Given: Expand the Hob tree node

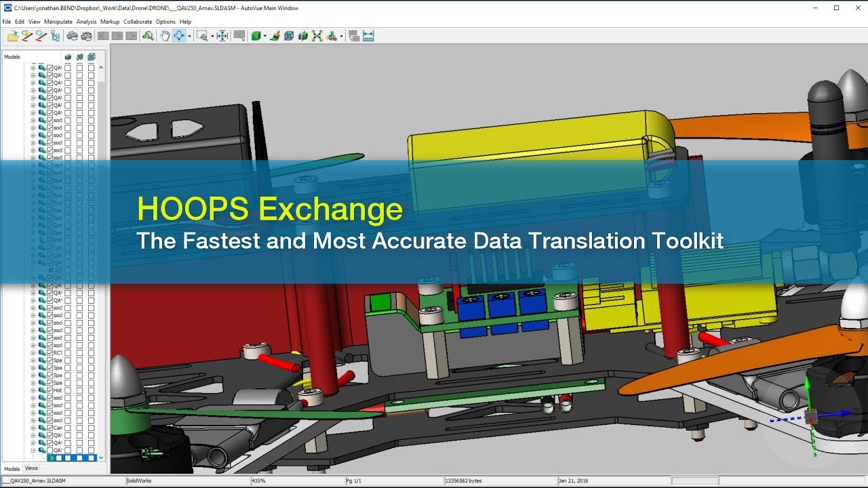Looking at the screenshot, I should pos(33,390).
